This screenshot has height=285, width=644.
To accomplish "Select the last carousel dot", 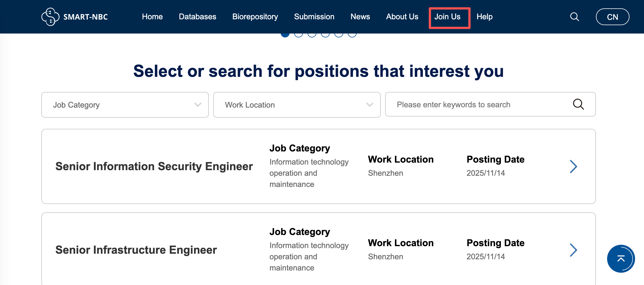I will pyautogui.click(x=352, y=35).
